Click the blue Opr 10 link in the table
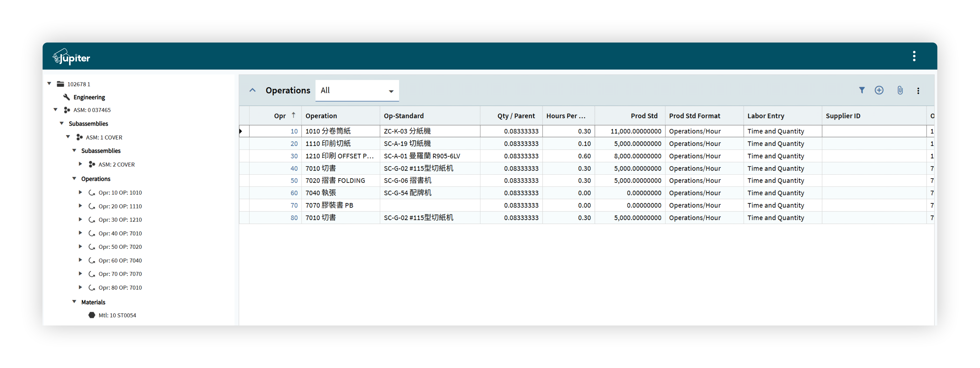The image size is (980, 368). 294,131
